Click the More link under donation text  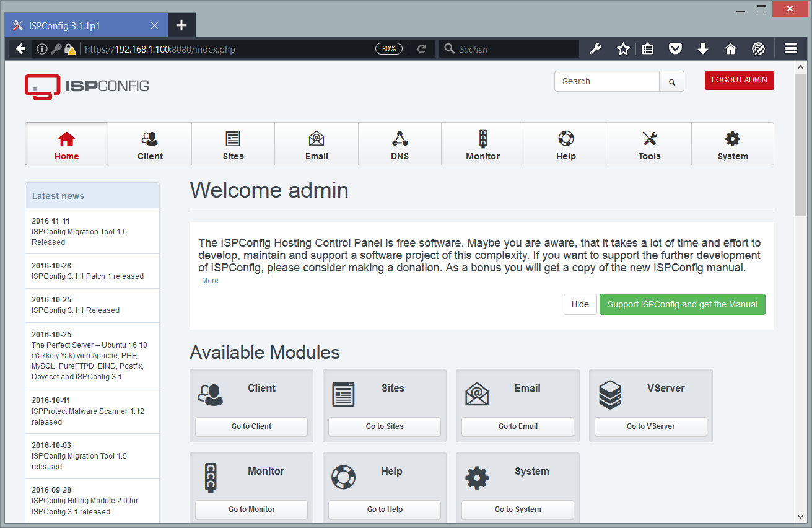(210, 281)
